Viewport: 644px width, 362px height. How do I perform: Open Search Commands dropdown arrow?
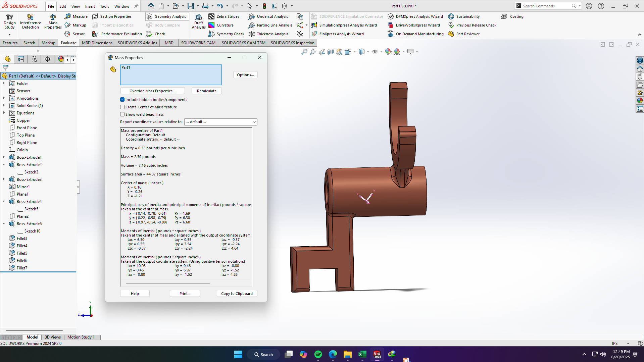pyautogui.click(x=580, y=6)
